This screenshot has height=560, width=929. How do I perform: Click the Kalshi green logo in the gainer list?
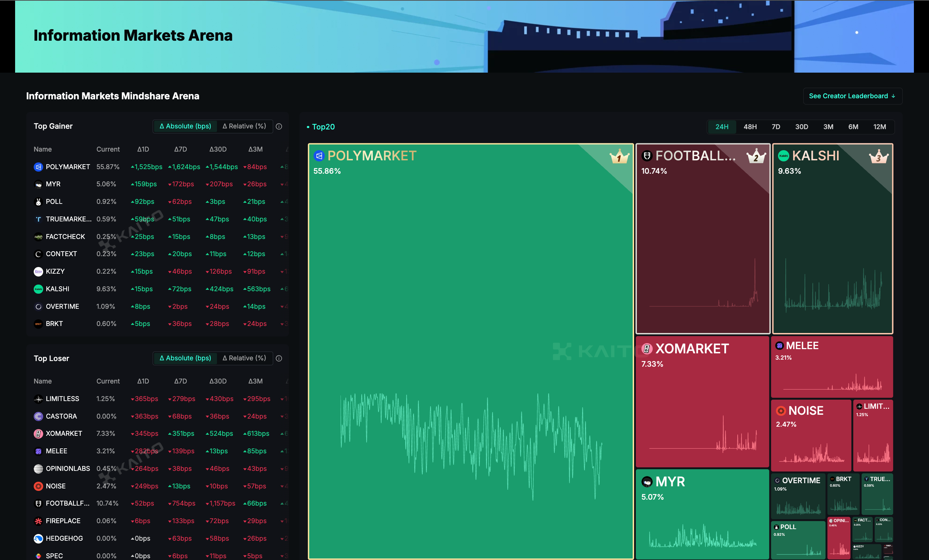(x=38, y=289)
